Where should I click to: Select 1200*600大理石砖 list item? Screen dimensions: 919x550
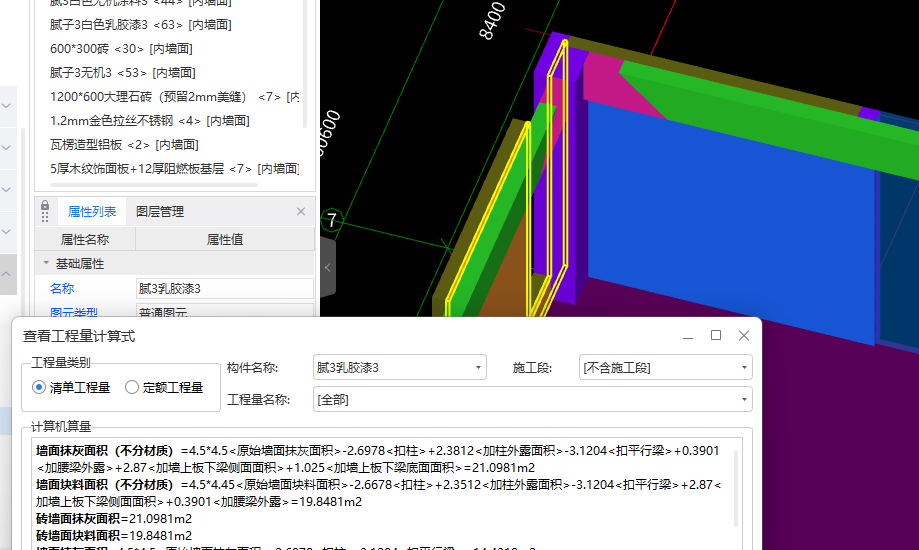175,97
